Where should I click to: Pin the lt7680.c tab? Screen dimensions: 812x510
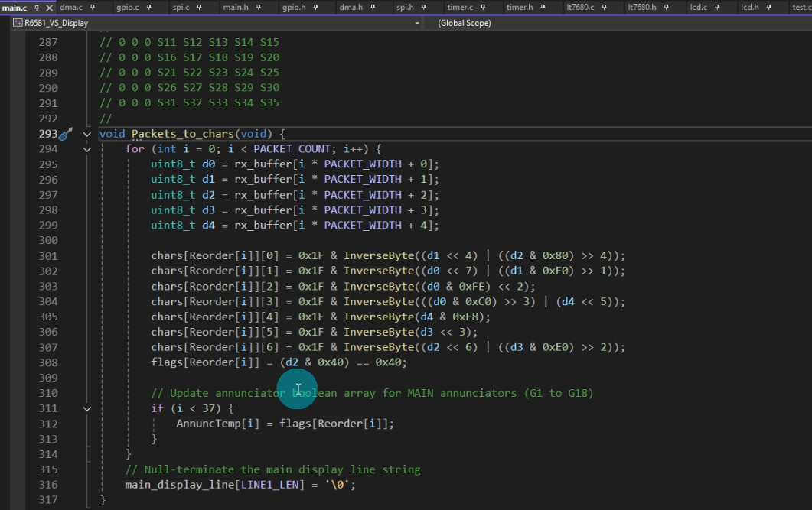[x=604, y=7]
